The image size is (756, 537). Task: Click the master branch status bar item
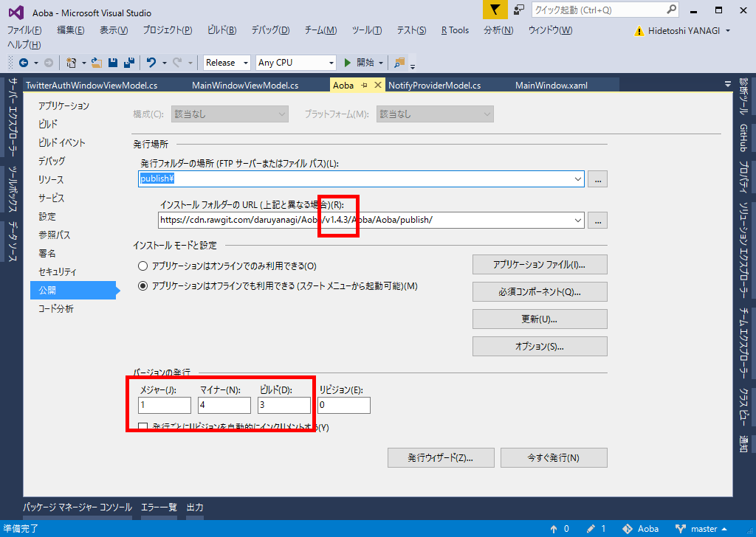point(701,529)
